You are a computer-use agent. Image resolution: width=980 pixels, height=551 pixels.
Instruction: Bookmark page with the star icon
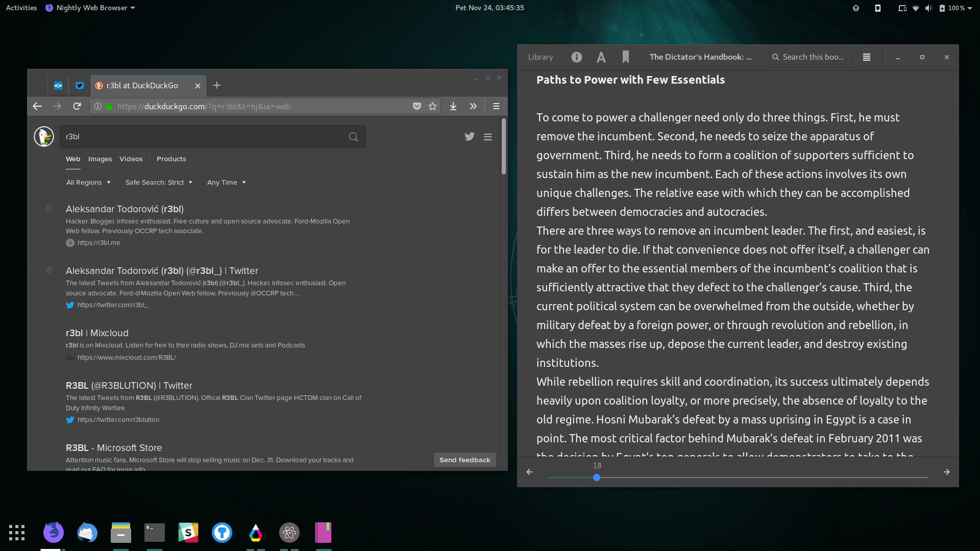(433, 106)
